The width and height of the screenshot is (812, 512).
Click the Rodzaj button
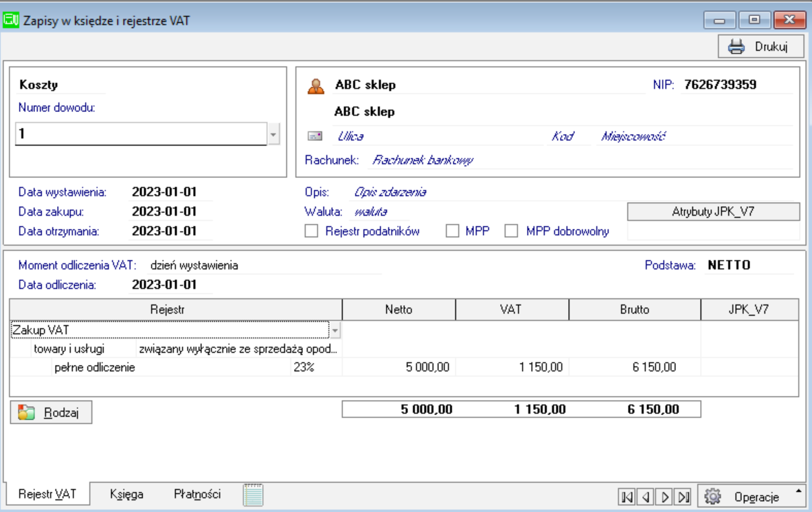point(52,412)
